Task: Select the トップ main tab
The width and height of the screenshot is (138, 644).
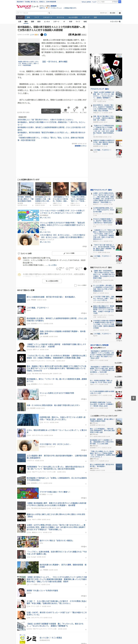Action: (20, 17)
